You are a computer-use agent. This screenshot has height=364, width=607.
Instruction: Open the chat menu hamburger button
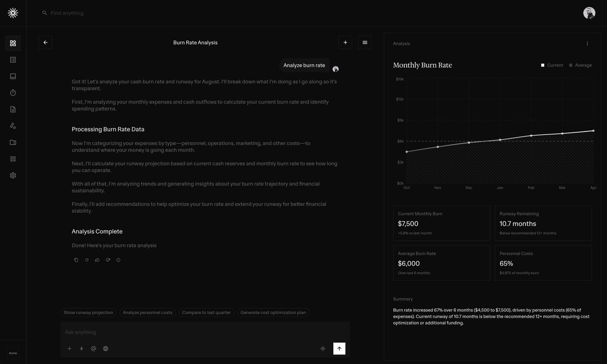click(x=365, y=42)
